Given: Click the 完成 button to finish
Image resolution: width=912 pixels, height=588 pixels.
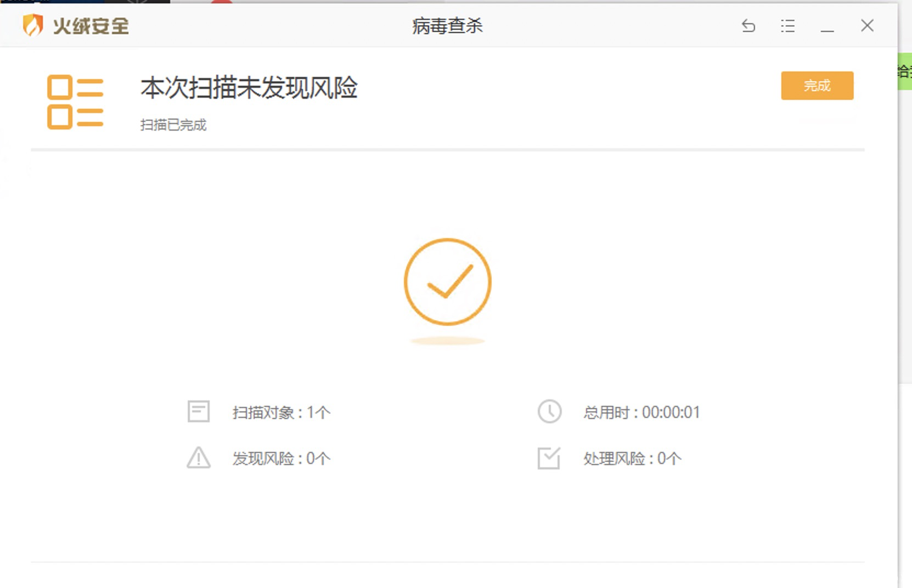Looking at the screenshot, I should [817, 86].
